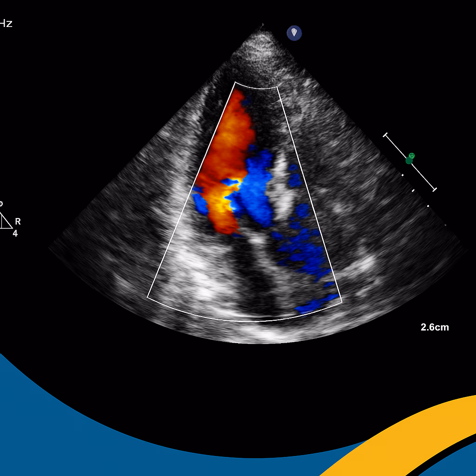Viewport: 476px width, 476px height.
Task: Click the triangle orientation icon beside R
Action: [x=6, y=221]
